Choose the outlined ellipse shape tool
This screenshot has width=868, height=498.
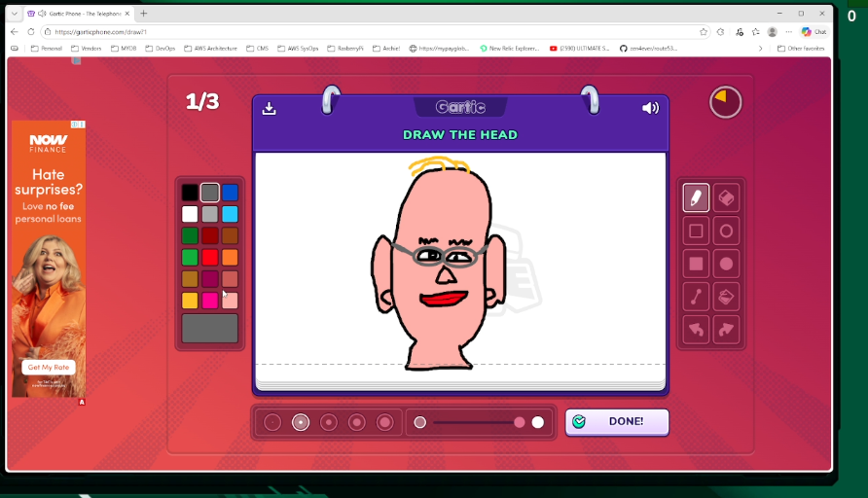point(726,231)
